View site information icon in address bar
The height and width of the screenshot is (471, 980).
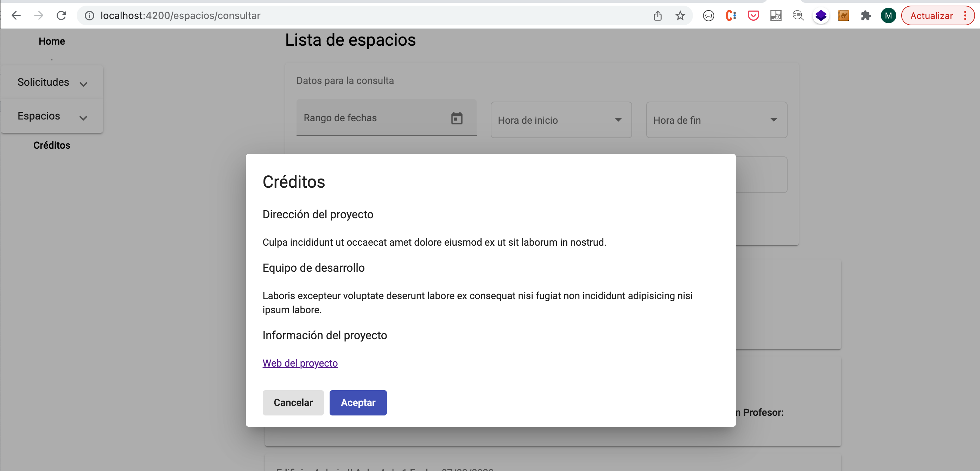pyautogui.click(x=89, y=15)
